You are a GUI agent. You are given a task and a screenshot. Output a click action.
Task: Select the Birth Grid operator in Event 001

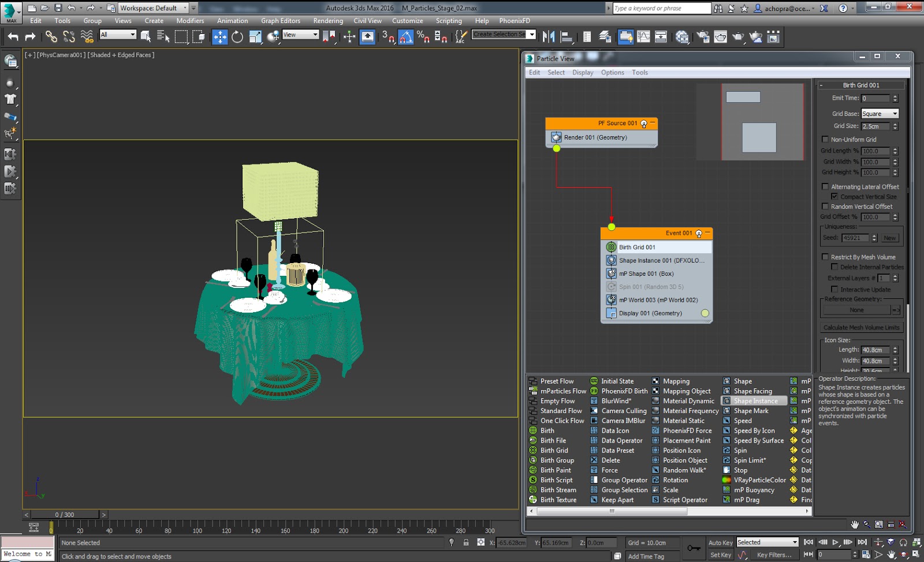[636, 247]
